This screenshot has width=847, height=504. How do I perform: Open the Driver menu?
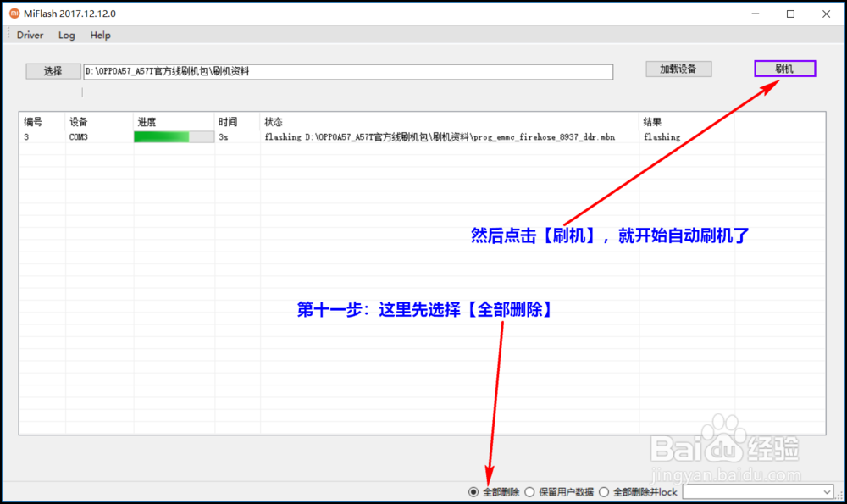pyautogui.click(x=30, y=35)
